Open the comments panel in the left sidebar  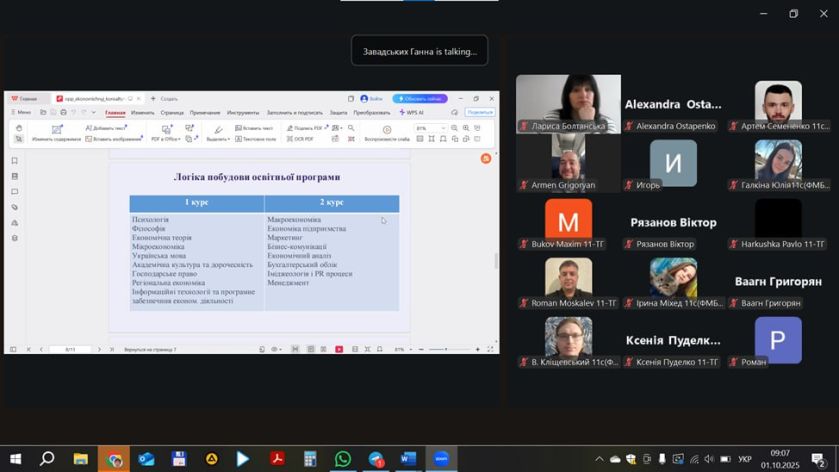[x=14, y=192]
